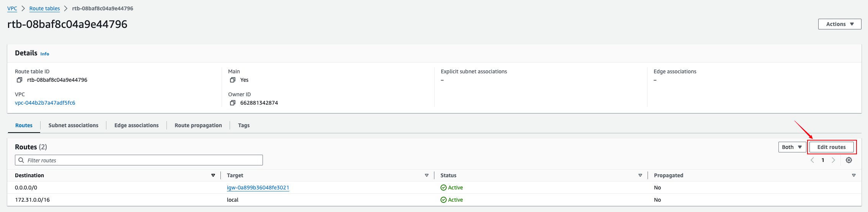Click search icon in Filter routes

[x=21, y=160]
